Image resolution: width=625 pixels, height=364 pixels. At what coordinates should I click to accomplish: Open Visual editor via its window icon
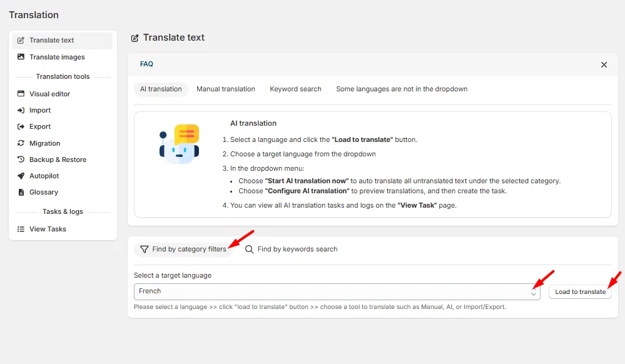click(x=21, y=94)
